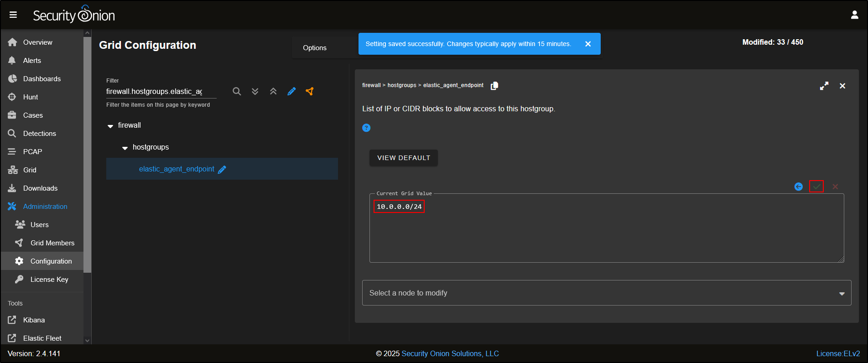Screen dimensions: 868x363
Task: Go to Grid Members in sidebar
Action: (x=52, y=243)
